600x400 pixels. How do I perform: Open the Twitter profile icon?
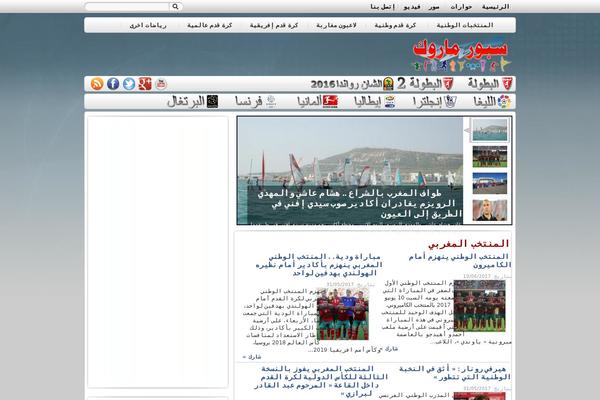click(x=129, y=84)
